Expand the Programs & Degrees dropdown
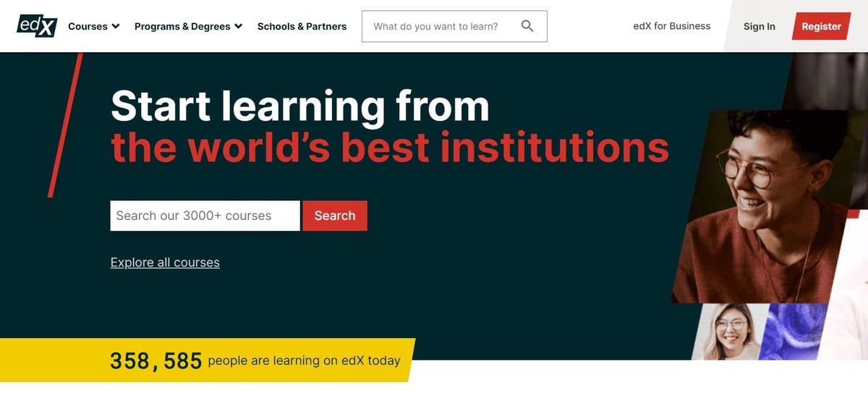Viewport: 868px width, 411px height. (x=188, y=26)
